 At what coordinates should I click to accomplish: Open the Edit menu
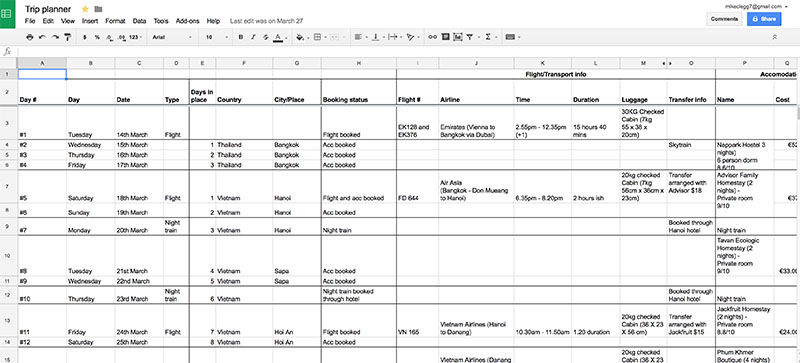coord(48,21)
